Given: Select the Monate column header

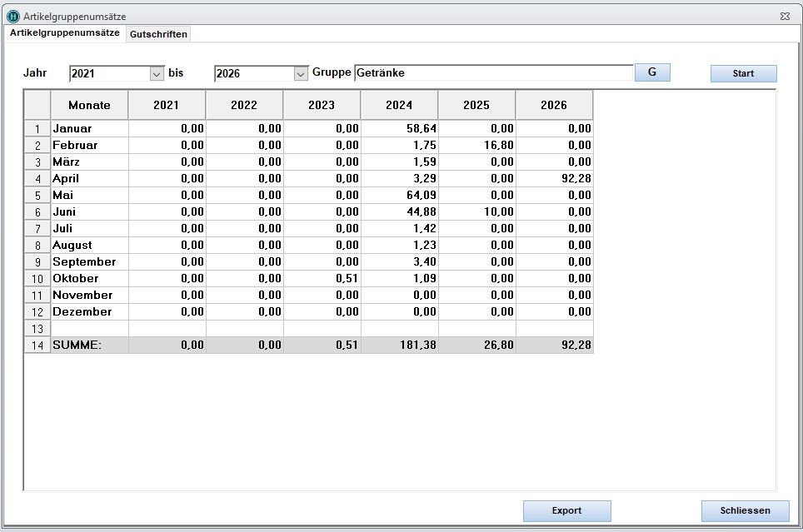Looking at the screenshot, I should tap(89, 105).
